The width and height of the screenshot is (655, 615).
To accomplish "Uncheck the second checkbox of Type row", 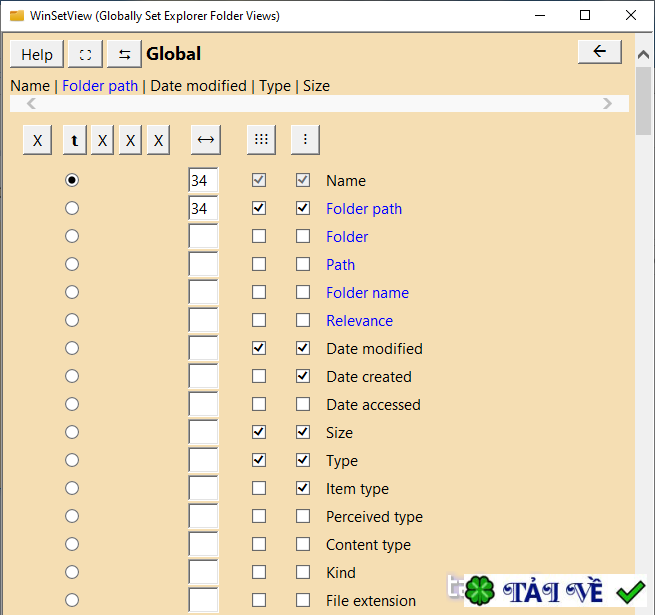I will [x=303, y=460].
